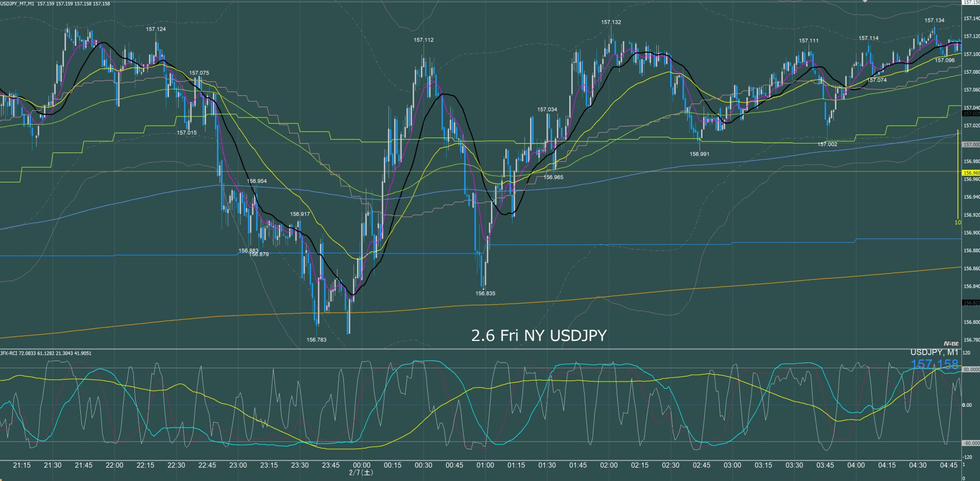The image size is (980, 481).
Task: Click the 156.783 low price label
Action: pos(316,340)
